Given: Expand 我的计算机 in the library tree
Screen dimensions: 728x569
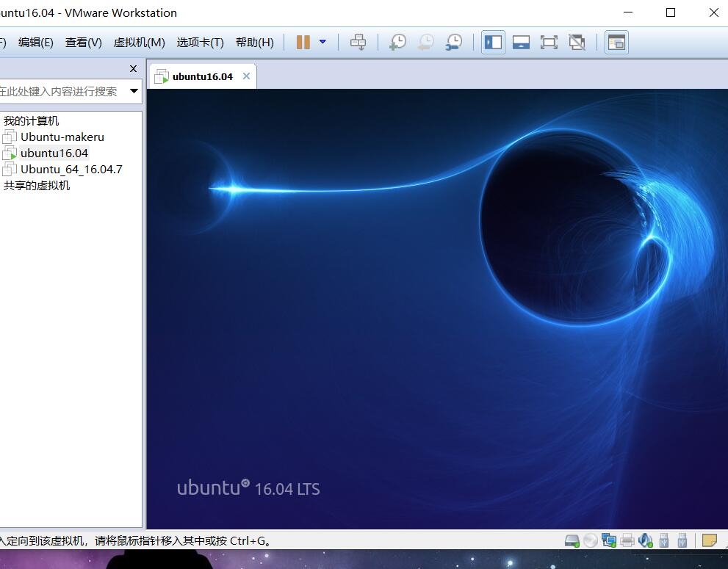Looking at the screenshot, I should coord(30,120).
